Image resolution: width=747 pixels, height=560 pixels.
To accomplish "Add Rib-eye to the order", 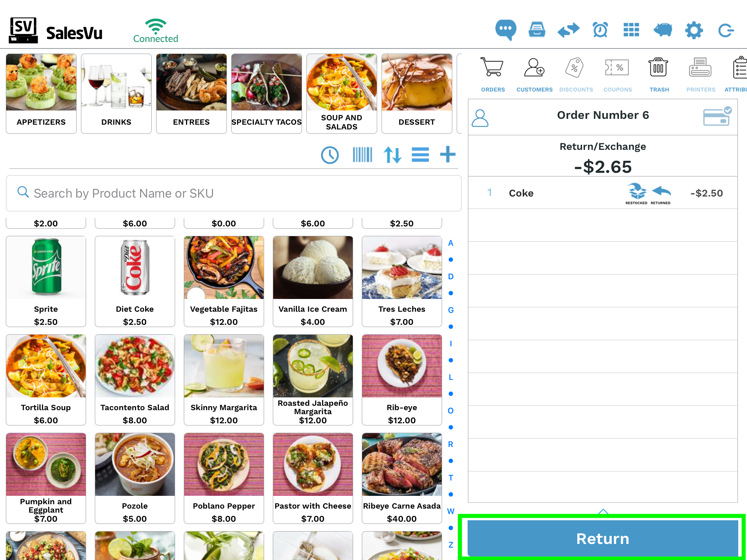I will pos(402,380).
